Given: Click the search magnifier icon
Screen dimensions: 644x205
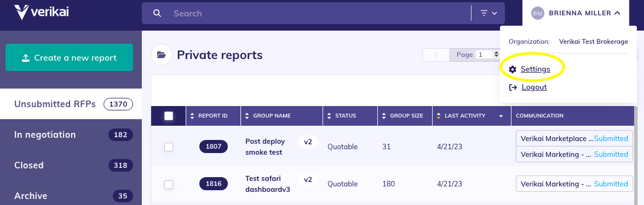Looking at the screenshot, I should point(157,13).
